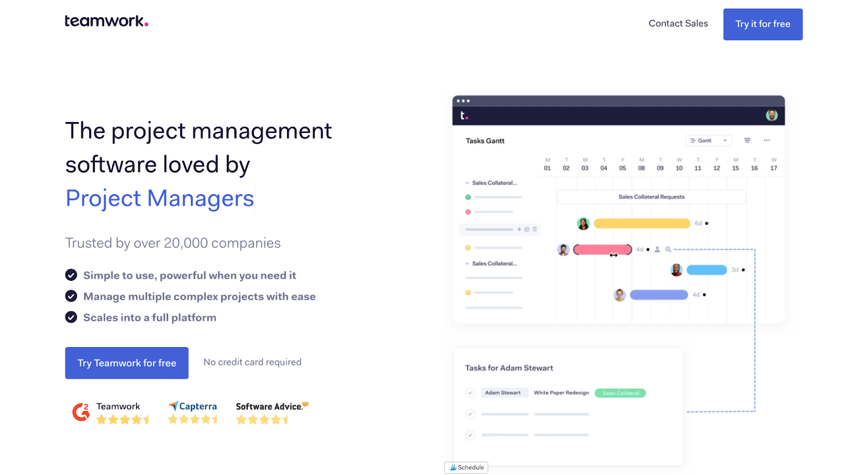Screen dimensions: 868x475
Task: Click the Simple to use checkmark icon
Action: point(71,275)
